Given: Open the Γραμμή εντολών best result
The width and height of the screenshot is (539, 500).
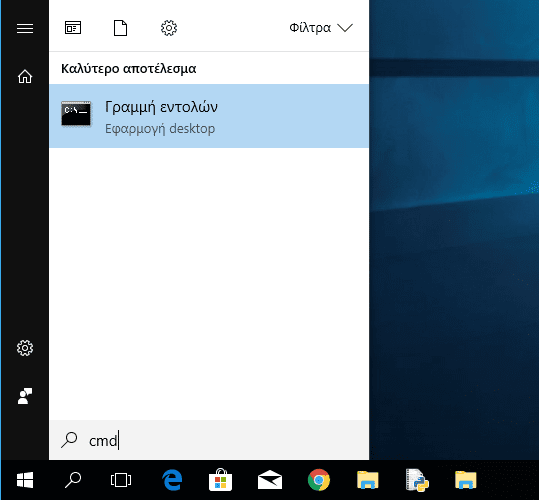Looking at the screenshot, I should pos(209,116).
